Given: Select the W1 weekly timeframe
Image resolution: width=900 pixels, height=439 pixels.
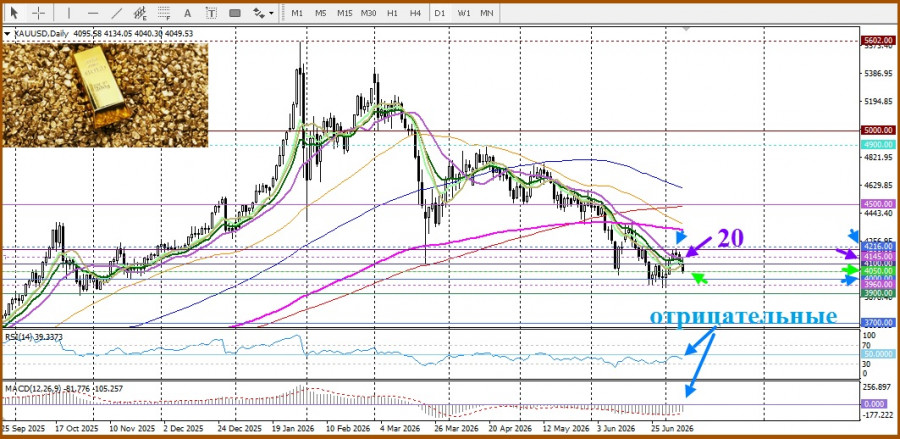Looking at the screenshot, I should 464,13.
